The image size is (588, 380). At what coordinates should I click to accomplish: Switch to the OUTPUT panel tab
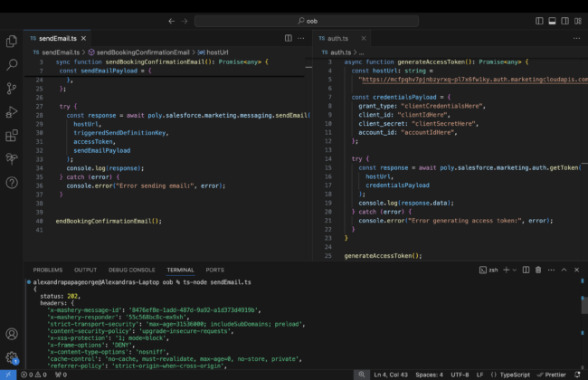pyautogui.click(x=86, y=271)
